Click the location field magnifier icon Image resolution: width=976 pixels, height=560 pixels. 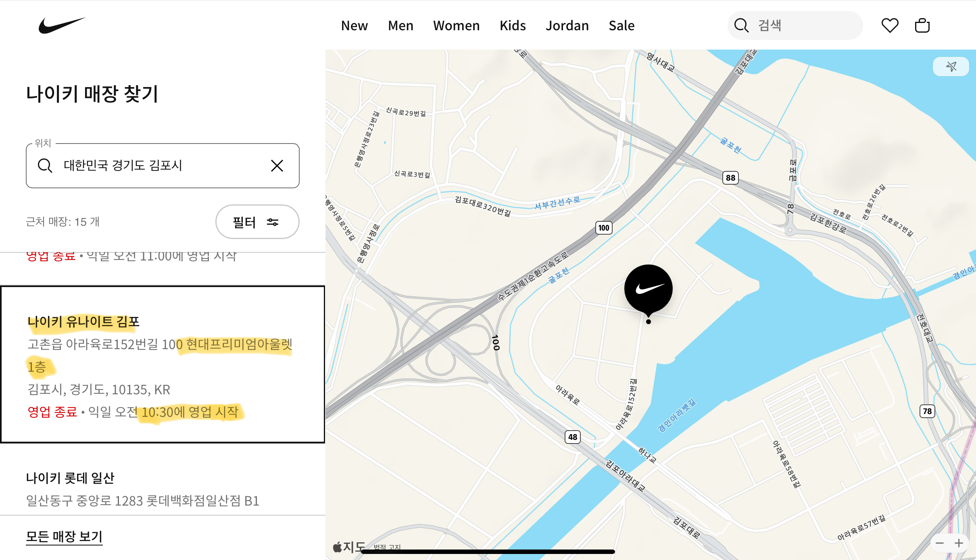(x=45, y=165)
